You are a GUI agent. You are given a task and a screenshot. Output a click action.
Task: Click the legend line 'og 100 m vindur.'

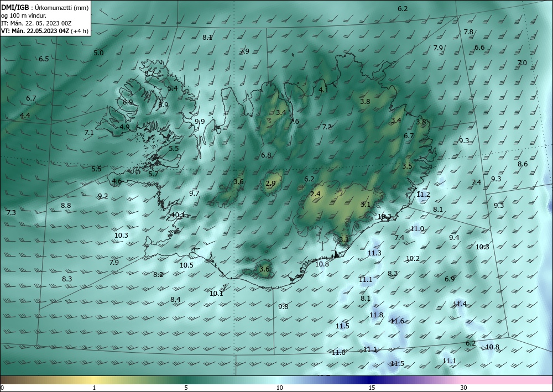point(24,15)
